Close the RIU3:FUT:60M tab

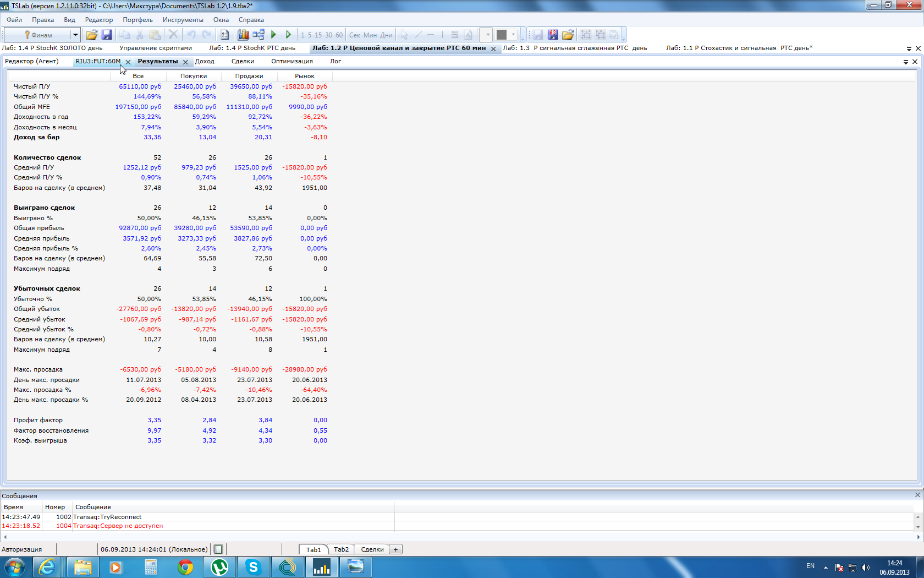tap(128, 62)
